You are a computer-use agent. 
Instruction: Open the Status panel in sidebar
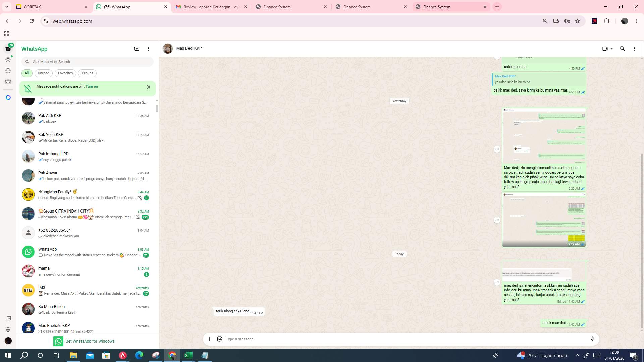[x=8, y=59]
